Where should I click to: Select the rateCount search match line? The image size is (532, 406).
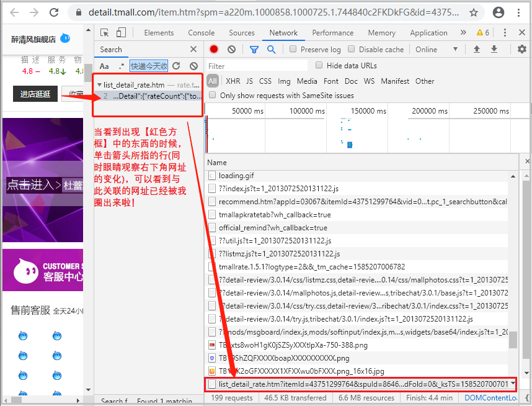click(148, 96)
